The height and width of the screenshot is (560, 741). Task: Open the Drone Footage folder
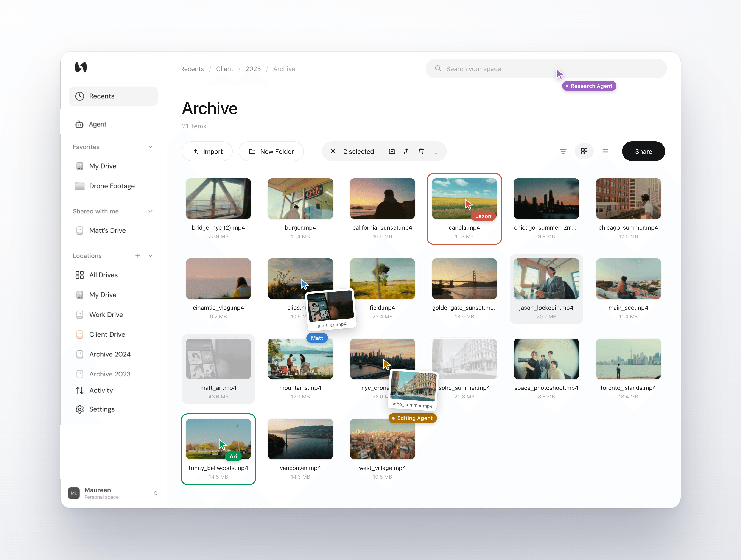coord(105,186)
